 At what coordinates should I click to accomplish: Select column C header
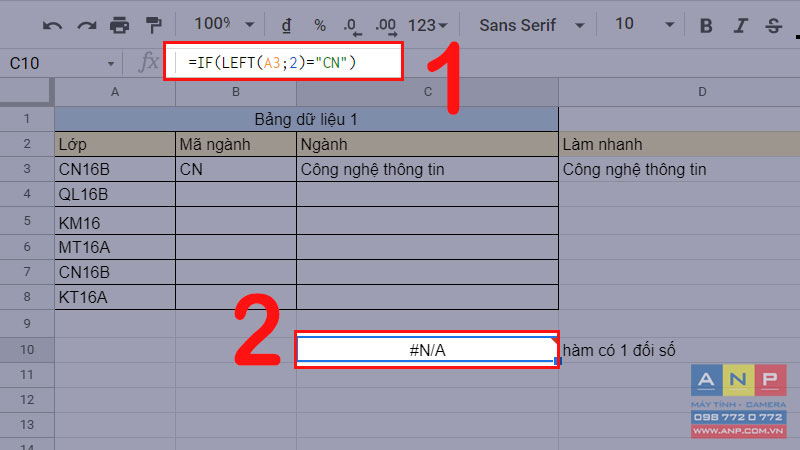click(428, 92)
